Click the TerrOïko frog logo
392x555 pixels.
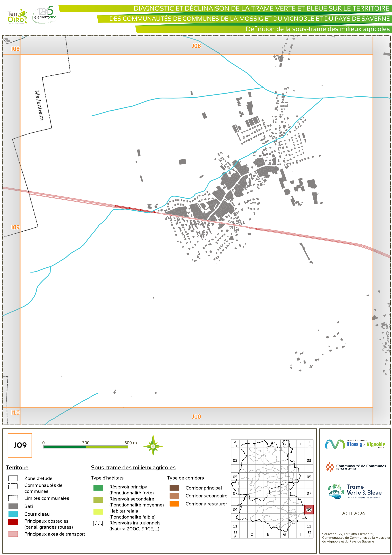click(17, 16)
